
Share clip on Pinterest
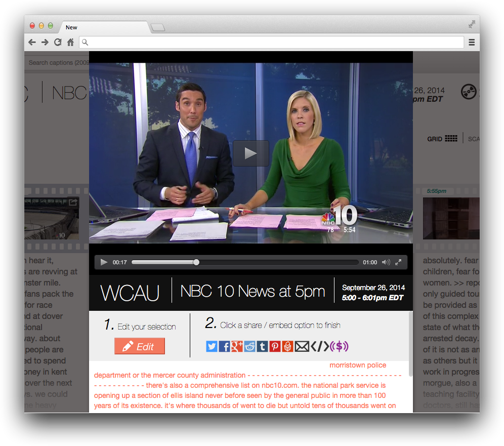275,346
